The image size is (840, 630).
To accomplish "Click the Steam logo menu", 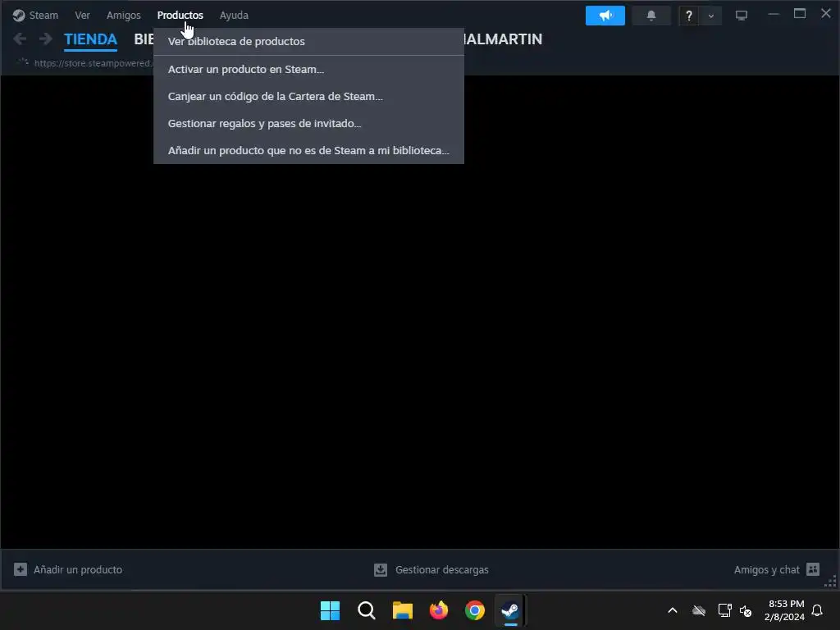I will [x=35, y=15].
